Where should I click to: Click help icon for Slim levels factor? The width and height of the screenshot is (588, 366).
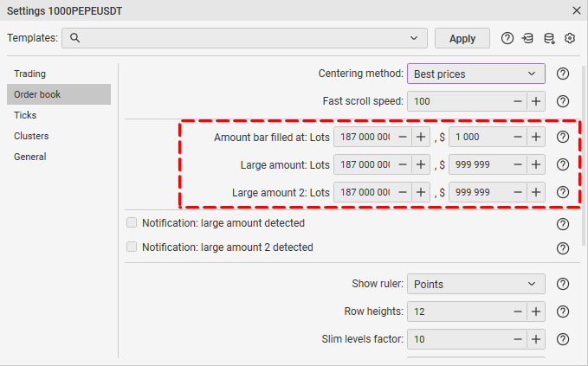(x=563, y=339)
